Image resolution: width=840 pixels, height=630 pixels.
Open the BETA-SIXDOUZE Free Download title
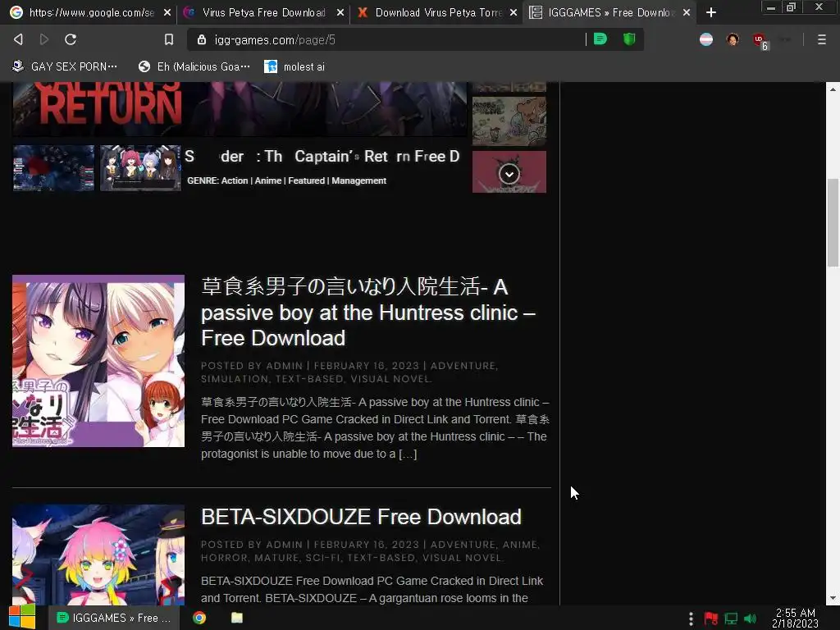[361, 517]
